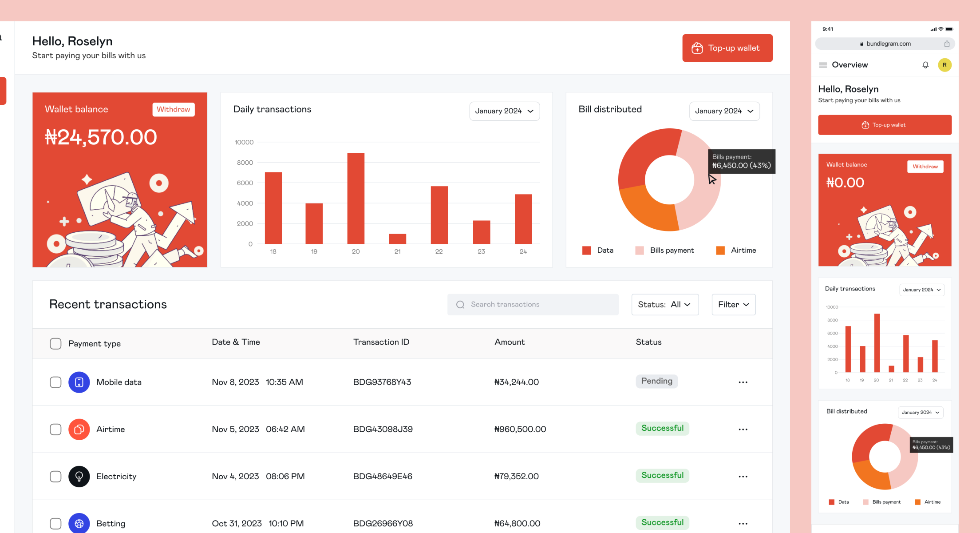Click the Amount column header
The width and height of the screenshot is (980, 533).
point(510,342)
